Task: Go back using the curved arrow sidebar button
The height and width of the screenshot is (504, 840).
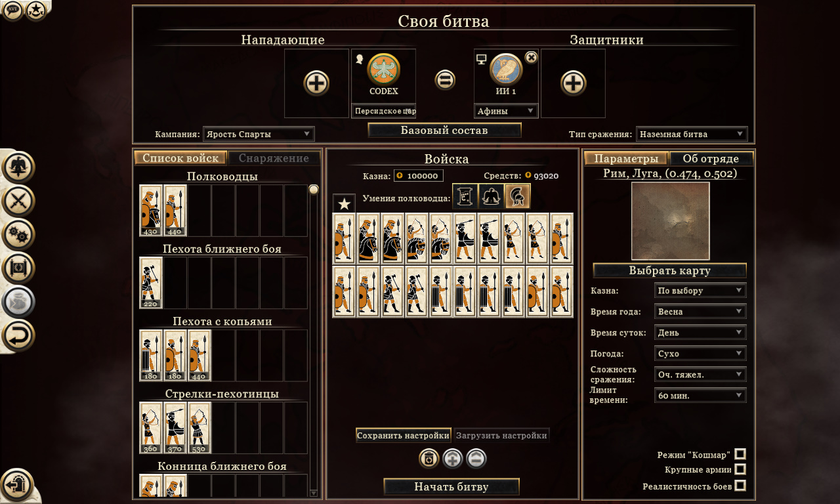Action: (18, 336)
